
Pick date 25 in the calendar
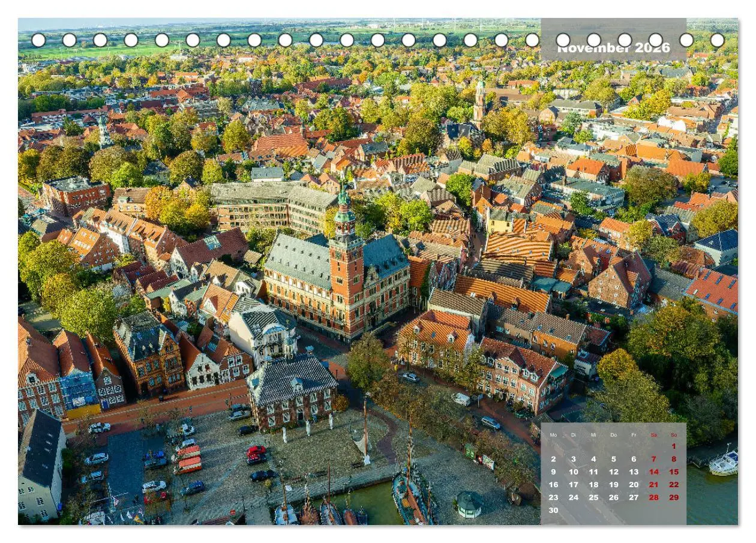tap(593, 497)
